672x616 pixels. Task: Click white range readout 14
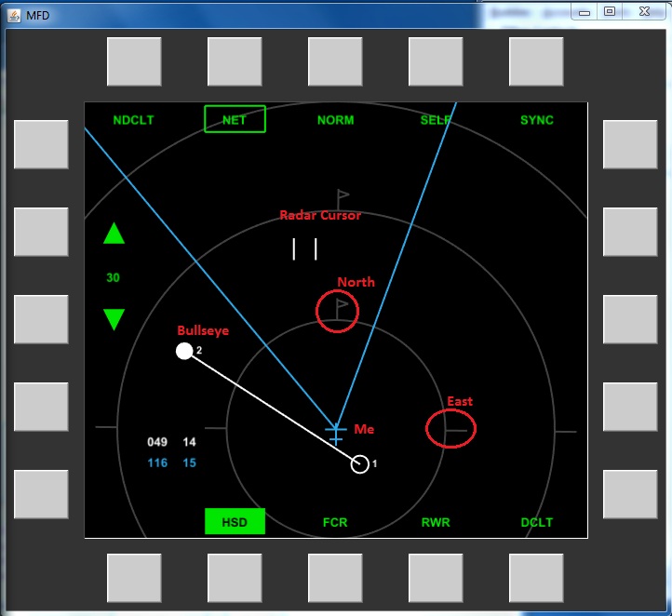[190, 442]
